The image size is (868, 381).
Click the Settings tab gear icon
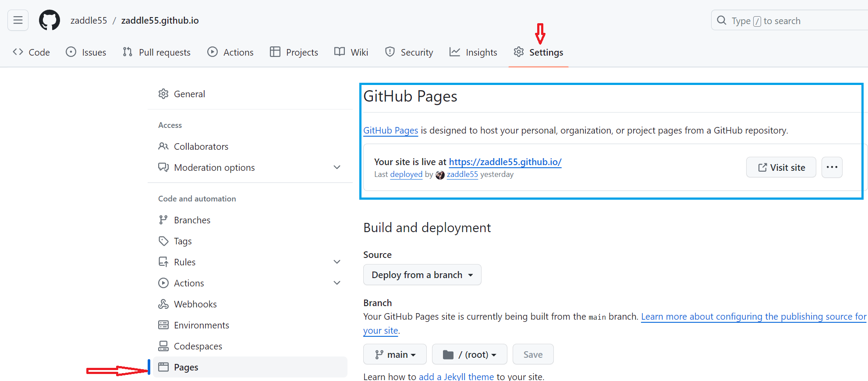click(519, 52)
